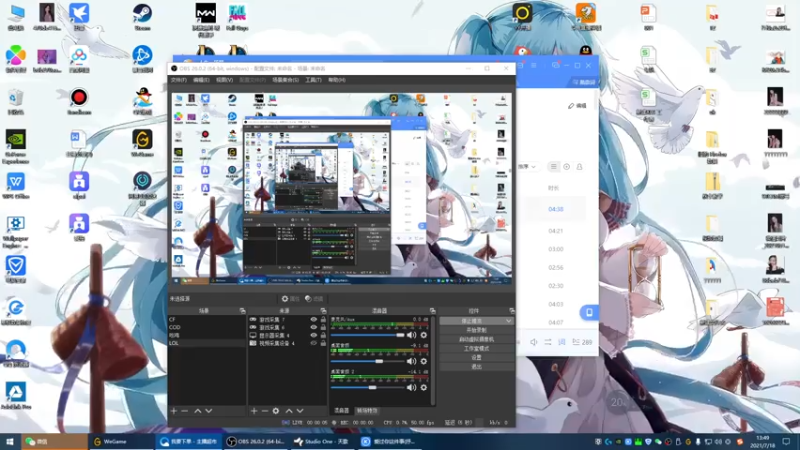The image size is (800, 450).
Task: Remove the selected source with the minus button
Action: click(x=265, y=411)
